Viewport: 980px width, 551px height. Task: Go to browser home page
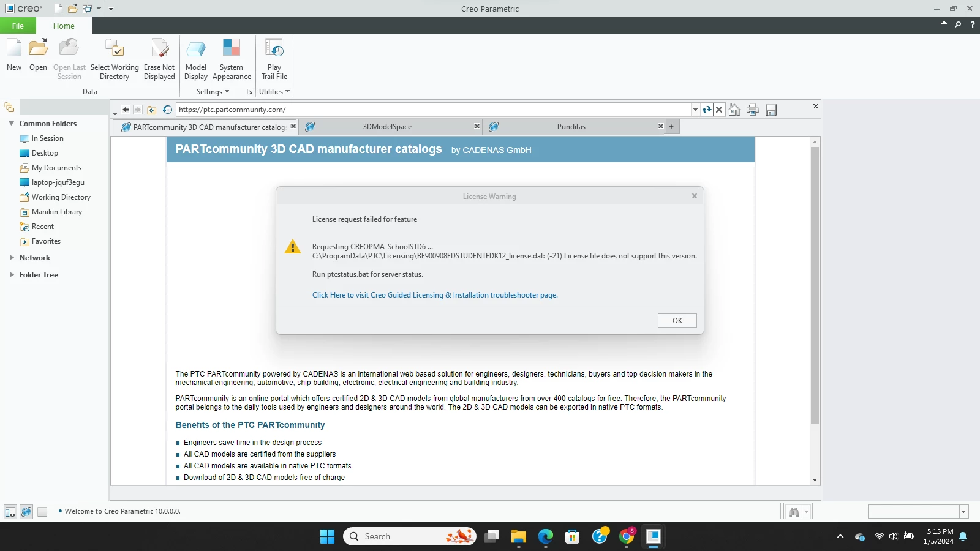coord(734,110)
